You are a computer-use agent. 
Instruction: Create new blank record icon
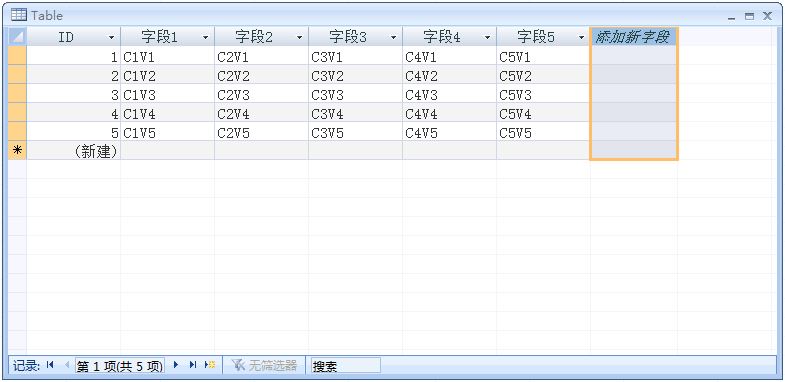pos(210,365)
